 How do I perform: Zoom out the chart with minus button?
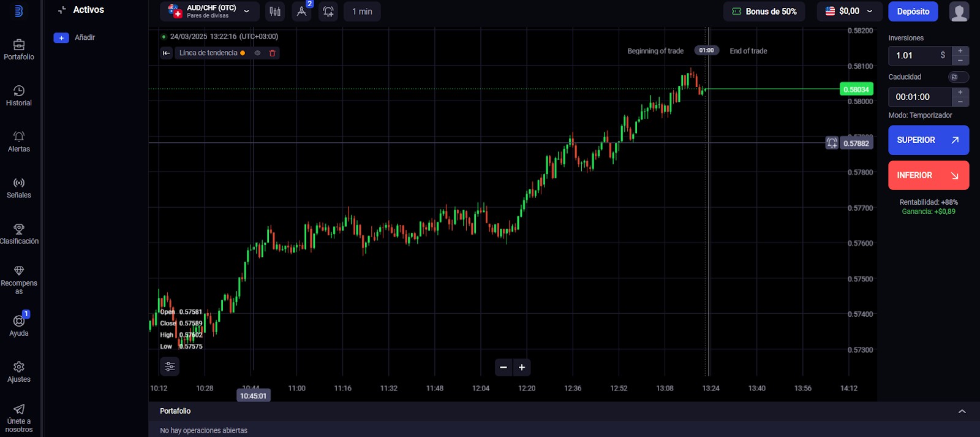coord(503,367)
